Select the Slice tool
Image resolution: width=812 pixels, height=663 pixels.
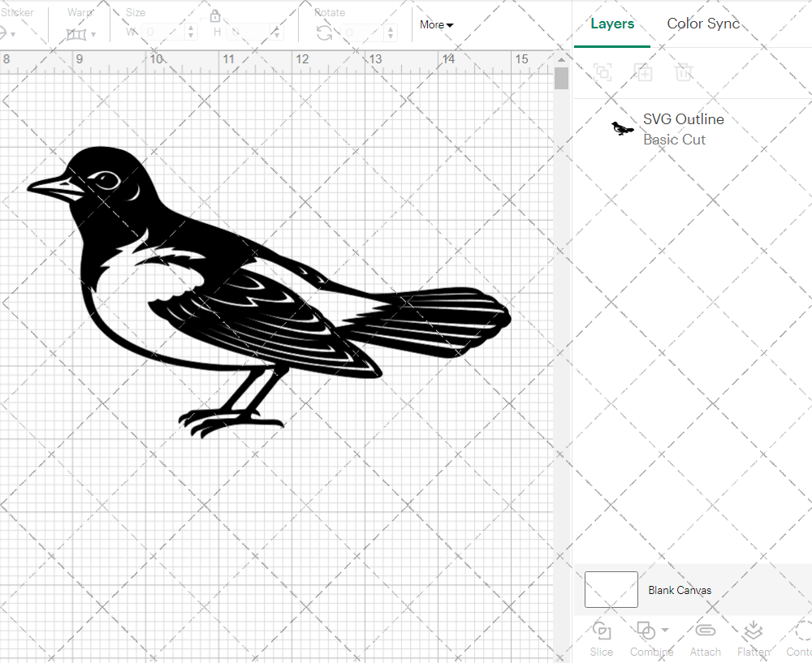pos(601,639)
